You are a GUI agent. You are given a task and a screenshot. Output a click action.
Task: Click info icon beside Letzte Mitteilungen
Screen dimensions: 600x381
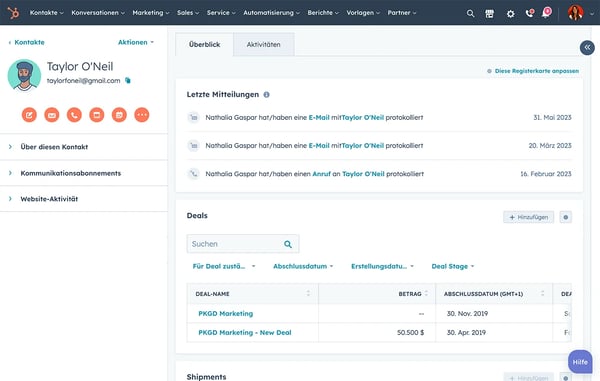[x=266, y=94]
